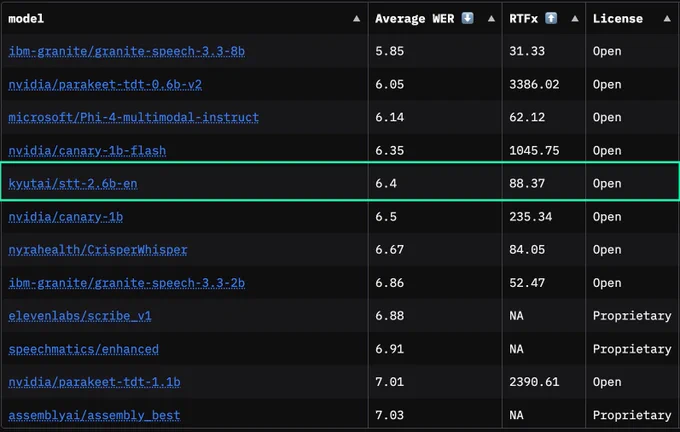Click the model column header label
Screen dimensions: 680x432
pos(26,19)
